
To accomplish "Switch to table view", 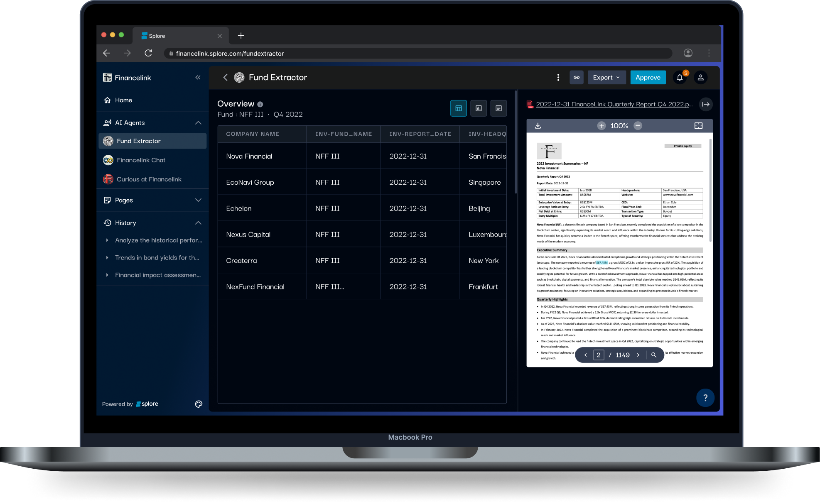I will tap(459, 108).
